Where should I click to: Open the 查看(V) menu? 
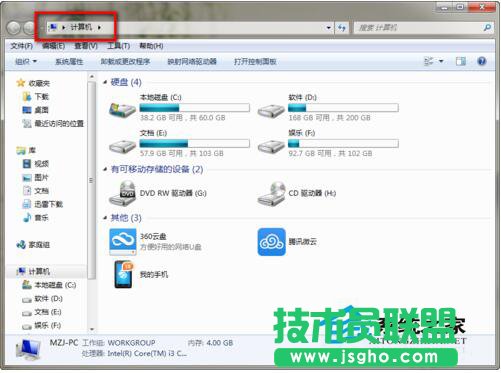coord(86,46)
